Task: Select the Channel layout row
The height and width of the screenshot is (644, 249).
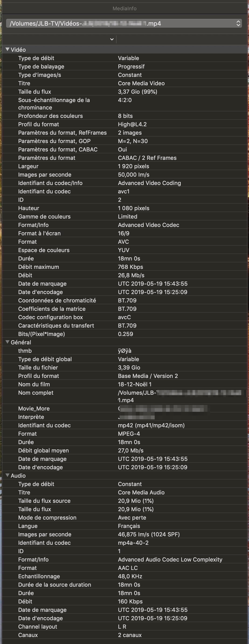Action: click(x=38, y=626)
